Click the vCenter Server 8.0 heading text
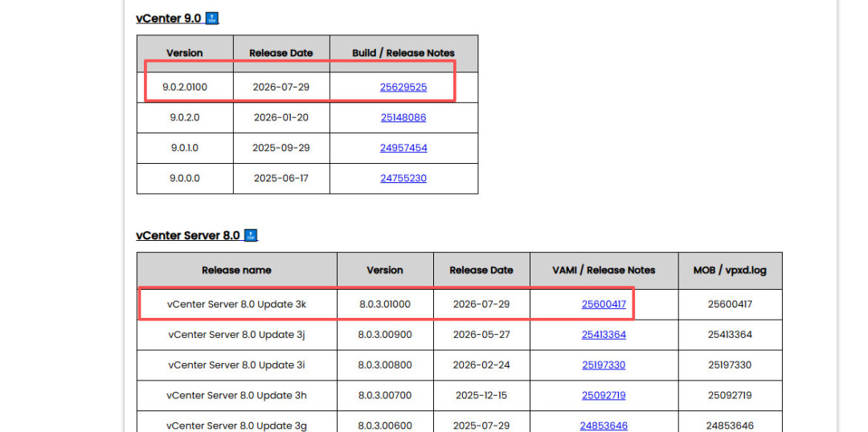Image resolution: width=868 pixels, height=432 pixels. pos(188,235)
